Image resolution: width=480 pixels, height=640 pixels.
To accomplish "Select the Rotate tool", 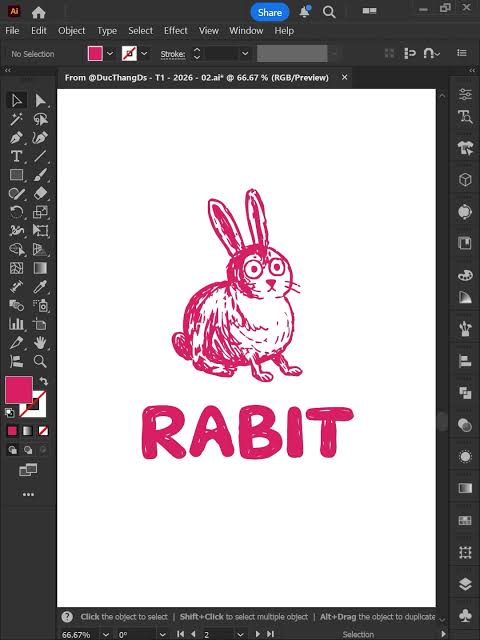I will (16, 212).
